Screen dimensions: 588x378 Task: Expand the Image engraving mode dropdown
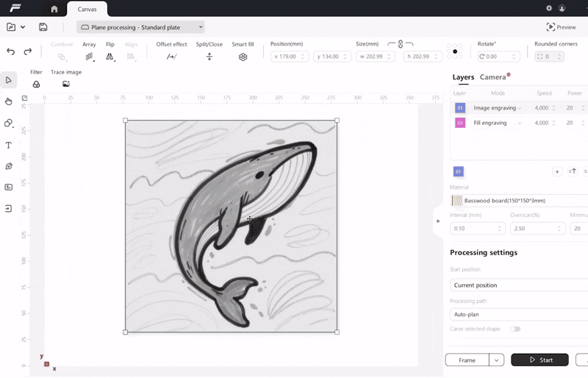point(520,108)
